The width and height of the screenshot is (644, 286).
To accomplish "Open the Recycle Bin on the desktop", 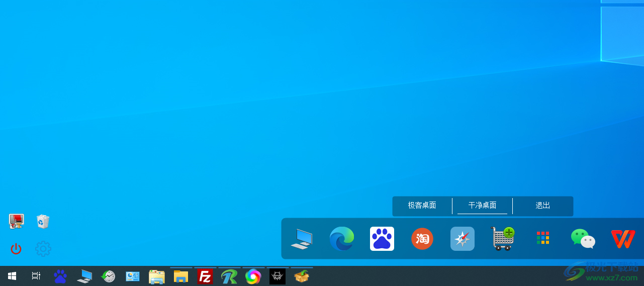I will [x=43, y=222].
